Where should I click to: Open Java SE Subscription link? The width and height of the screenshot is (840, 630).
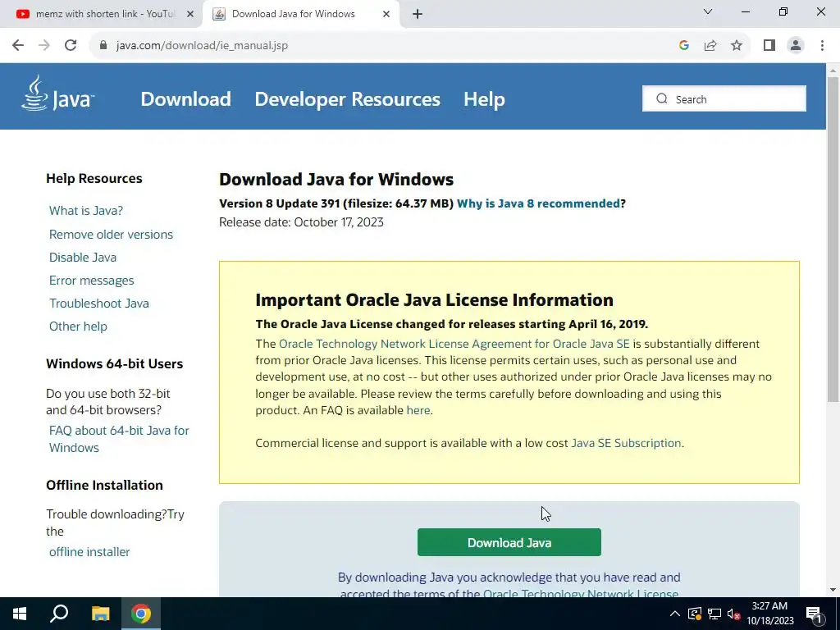coord(626,443)
